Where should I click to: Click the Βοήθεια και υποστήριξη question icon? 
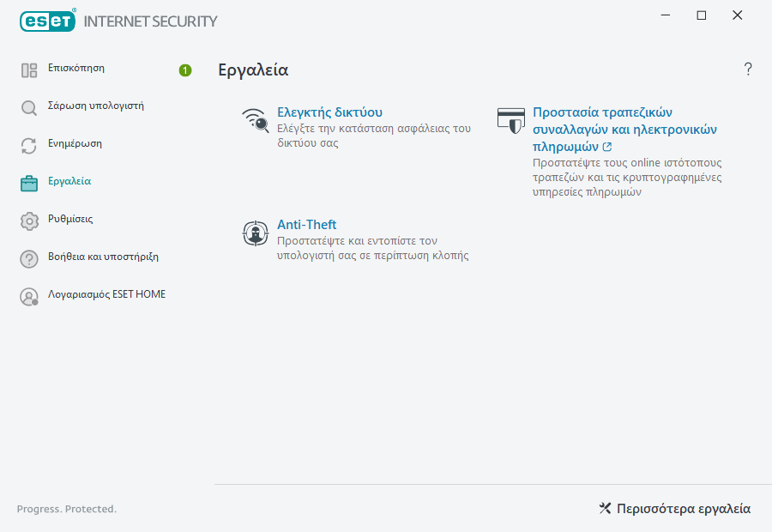pos(29,258)
